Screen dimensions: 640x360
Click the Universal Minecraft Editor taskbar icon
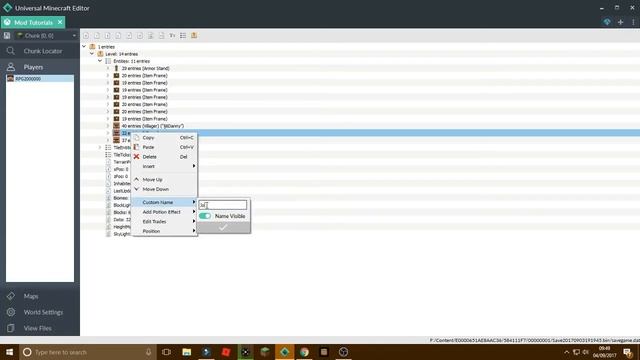pos(284,352)
